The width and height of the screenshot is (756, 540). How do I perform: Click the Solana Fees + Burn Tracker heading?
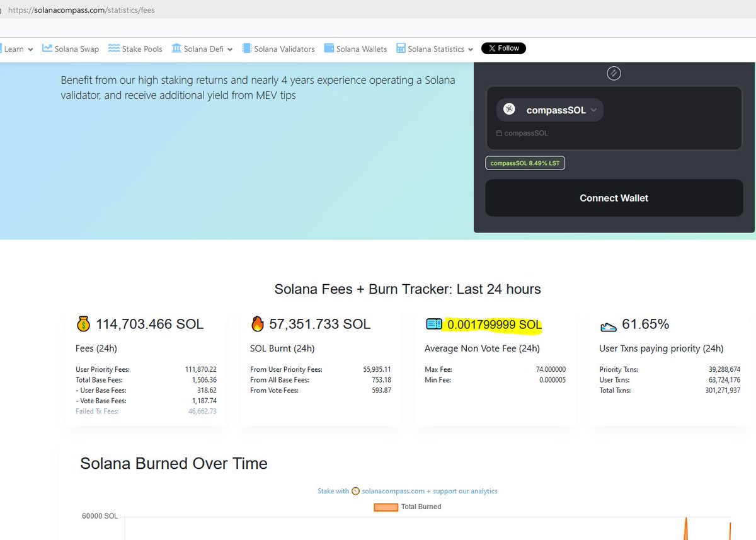point(408,290)
